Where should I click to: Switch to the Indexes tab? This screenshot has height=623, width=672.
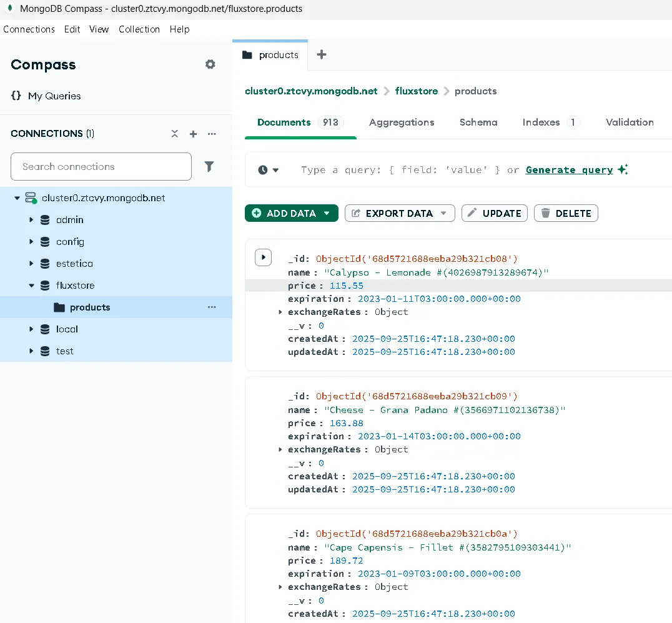551,122
